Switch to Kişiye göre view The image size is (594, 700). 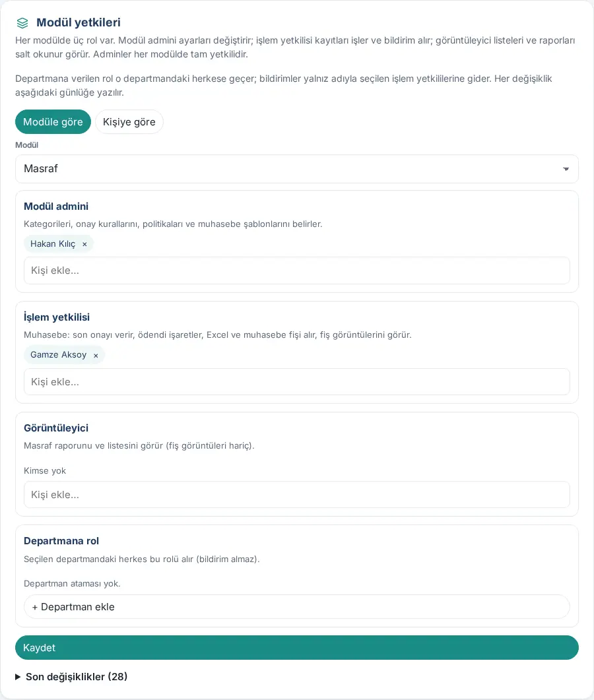coord(129,122)
